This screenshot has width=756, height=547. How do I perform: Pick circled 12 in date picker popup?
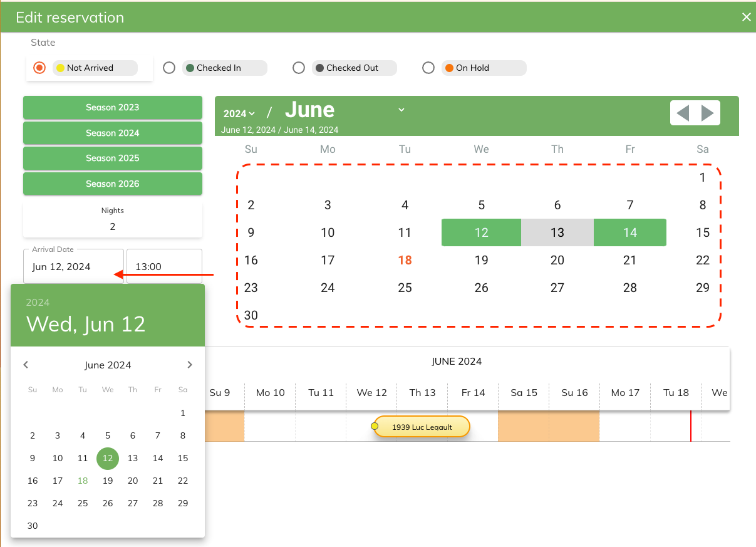108,458
